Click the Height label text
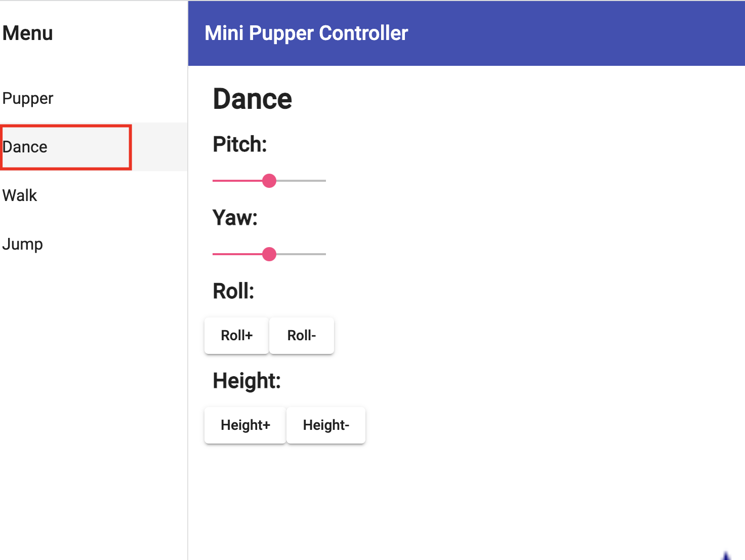Image resolution: width=745 pixels, height=560 pixels. [x=247, y=381]
